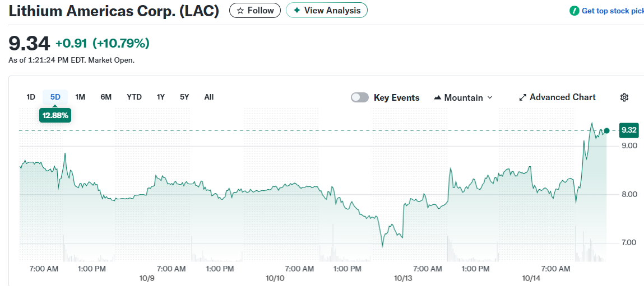Select the 5D time range tab

[x=55, y=97]
